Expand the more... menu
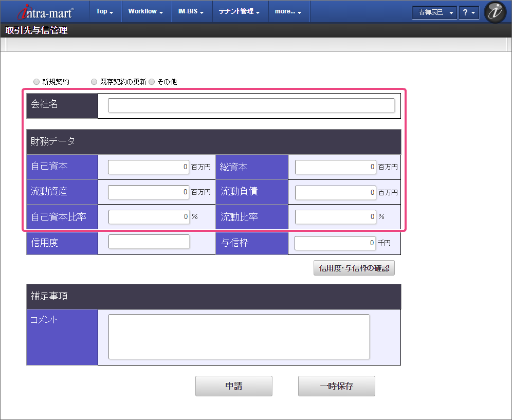This screenshot has height=420, width=512. pyautogui.click(x=288, y=11)
